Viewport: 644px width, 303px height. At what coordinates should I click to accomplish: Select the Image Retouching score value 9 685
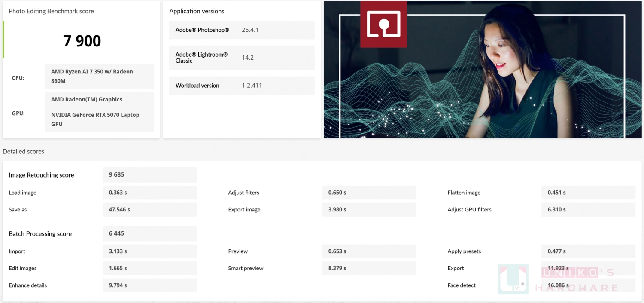coord(150,175)
